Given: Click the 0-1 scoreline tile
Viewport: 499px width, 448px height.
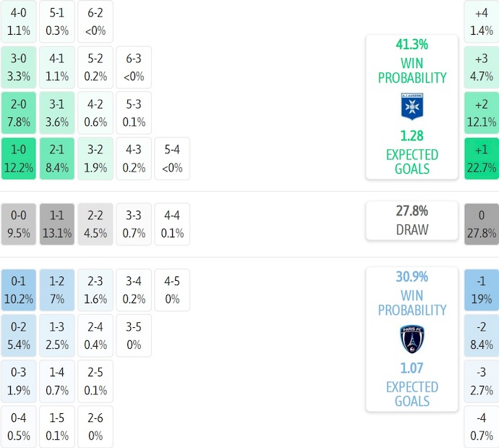Looking at the screenshot, I should [19, 290].
